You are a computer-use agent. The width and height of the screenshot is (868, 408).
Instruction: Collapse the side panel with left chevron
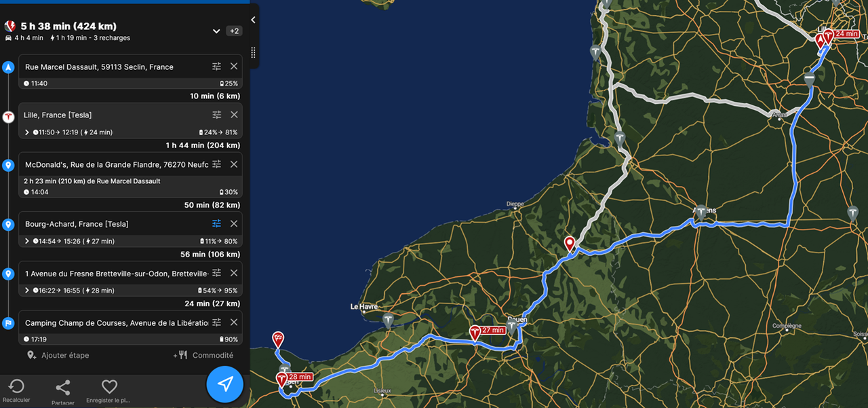(253, 20)
